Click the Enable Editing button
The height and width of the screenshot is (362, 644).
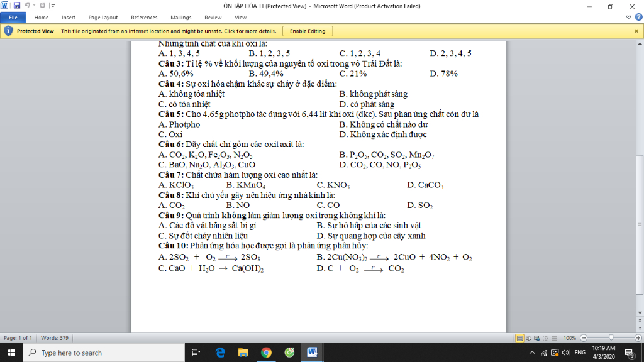pos(307,31)
